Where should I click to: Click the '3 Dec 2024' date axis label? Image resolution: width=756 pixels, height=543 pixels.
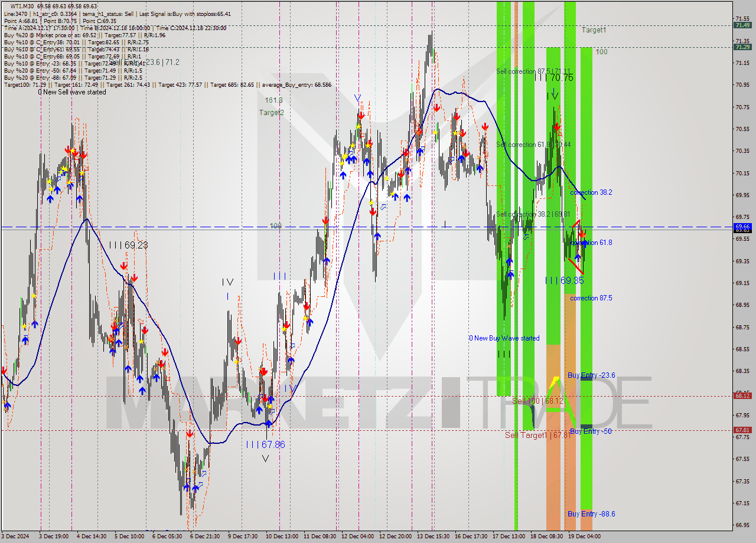tap(15, 537)
